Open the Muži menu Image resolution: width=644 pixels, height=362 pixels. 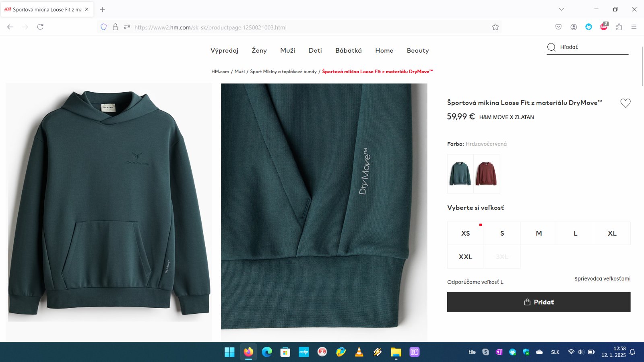tap(287, 50)
